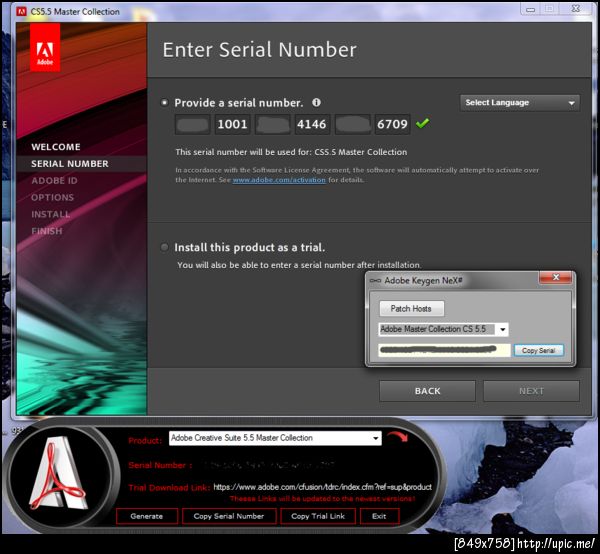Click the serial number info icon

click(316, 102)
